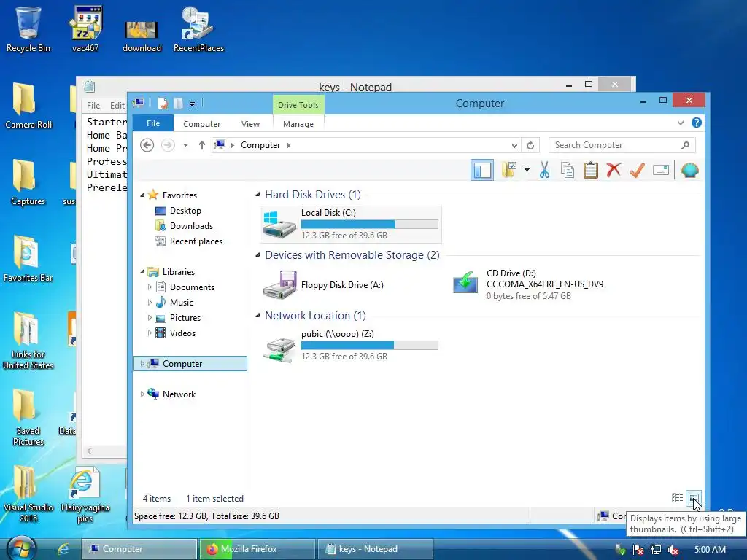This screenshot has width=747, height=560.
Task: Open dropdown arrow next to folder options icon
Action: click(527, 170)
